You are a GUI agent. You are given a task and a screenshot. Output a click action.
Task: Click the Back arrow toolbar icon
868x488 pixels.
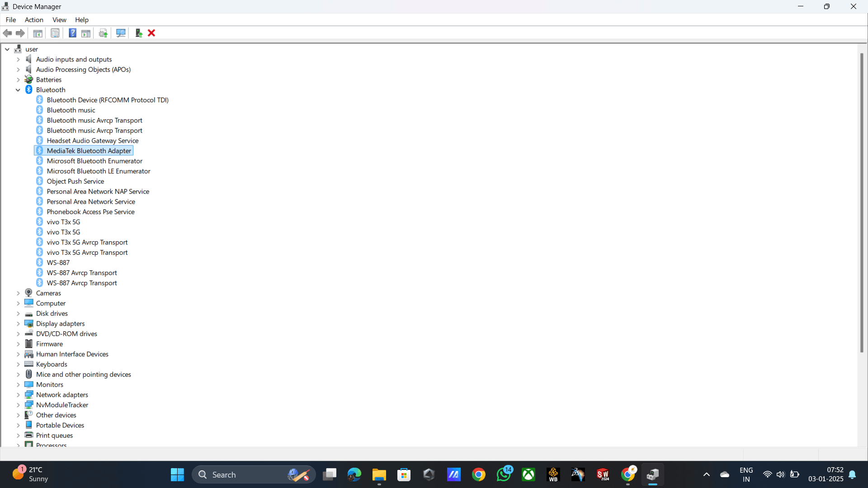[x=8, y=33]
